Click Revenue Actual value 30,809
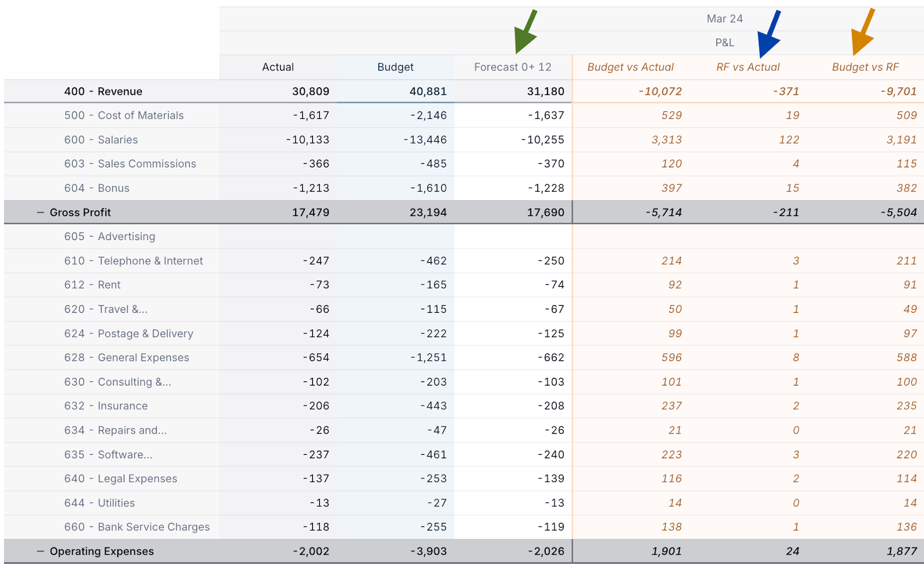The height and width of the screenshot is (564, 924). pos(311,91)
